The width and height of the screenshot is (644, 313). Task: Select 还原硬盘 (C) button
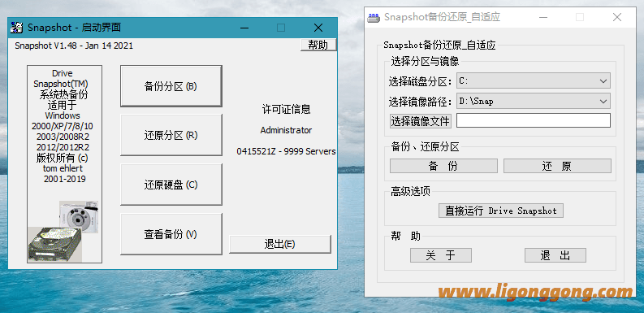(x=171, y=185)
